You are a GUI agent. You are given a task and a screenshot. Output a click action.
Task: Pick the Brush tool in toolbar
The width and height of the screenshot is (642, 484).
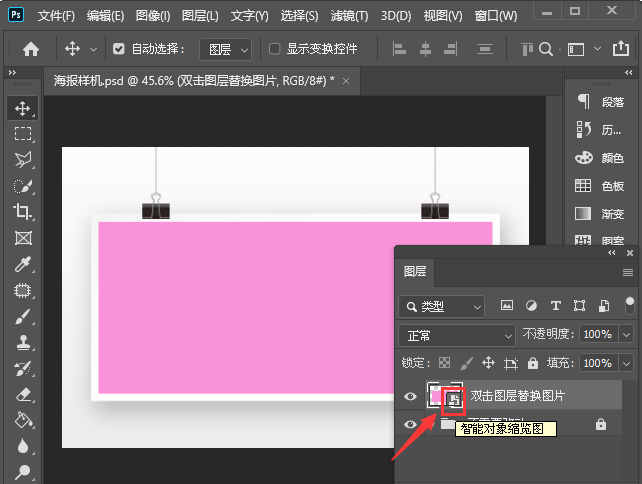(x=22, y=316)
